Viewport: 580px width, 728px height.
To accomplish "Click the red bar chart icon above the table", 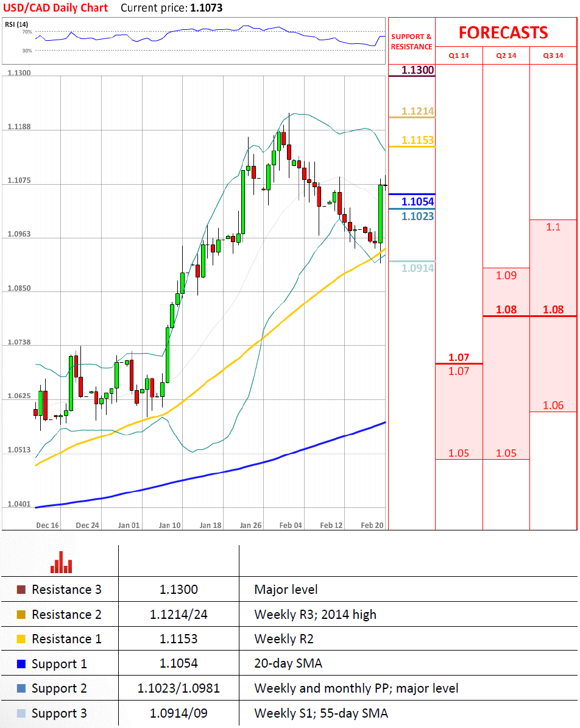I will click(61, 562).
